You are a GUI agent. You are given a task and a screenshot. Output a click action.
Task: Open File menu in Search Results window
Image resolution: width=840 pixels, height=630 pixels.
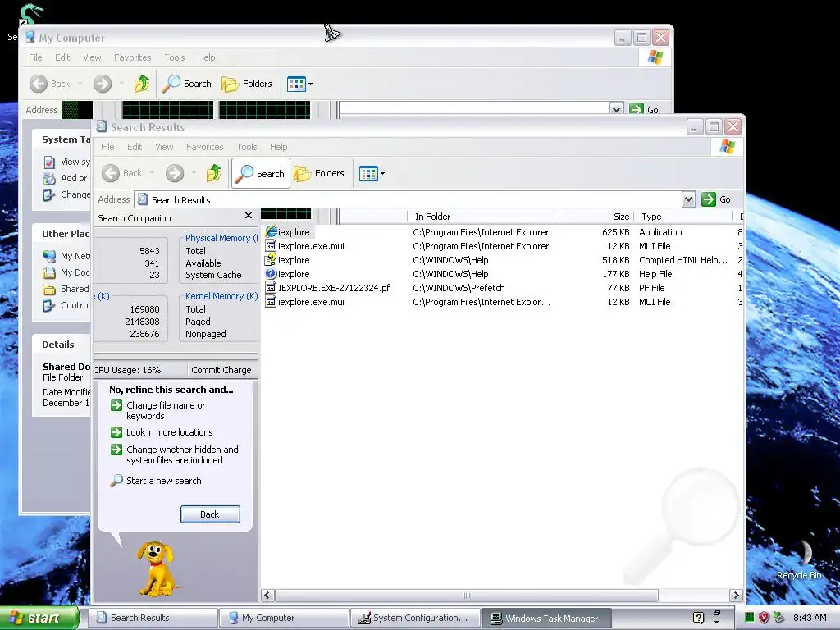tap(107, 147)
